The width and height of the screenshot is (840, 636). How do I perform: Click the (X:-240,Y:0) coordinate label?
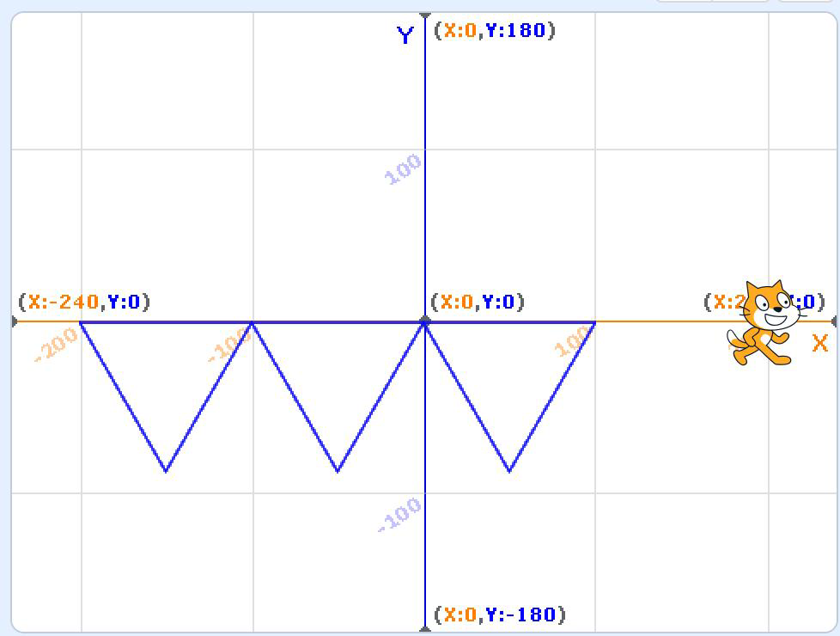(84, 303)
